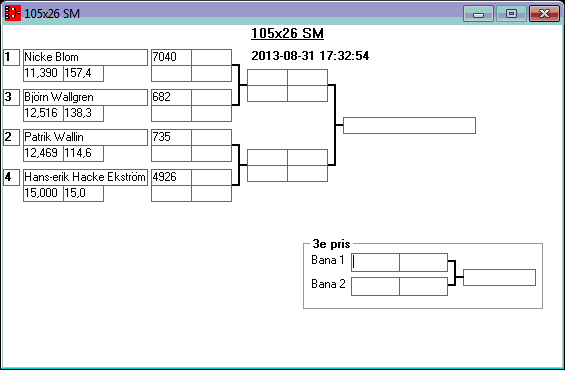The width and height of the screenshot is (565, 370).
Task: Select the start number field 4926
Action: [x=171, y=177]
